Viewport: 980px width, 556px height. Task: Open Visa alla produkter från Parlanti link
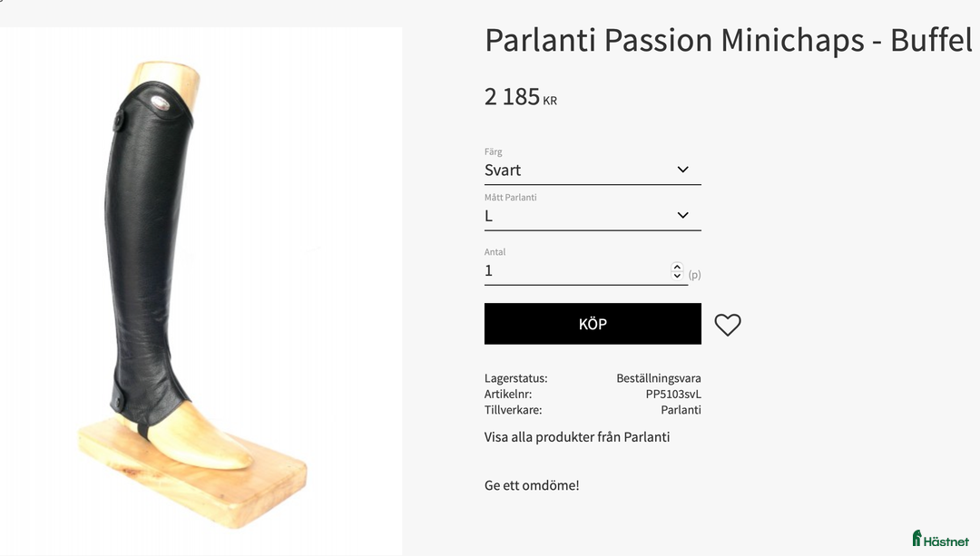[577, 436]
